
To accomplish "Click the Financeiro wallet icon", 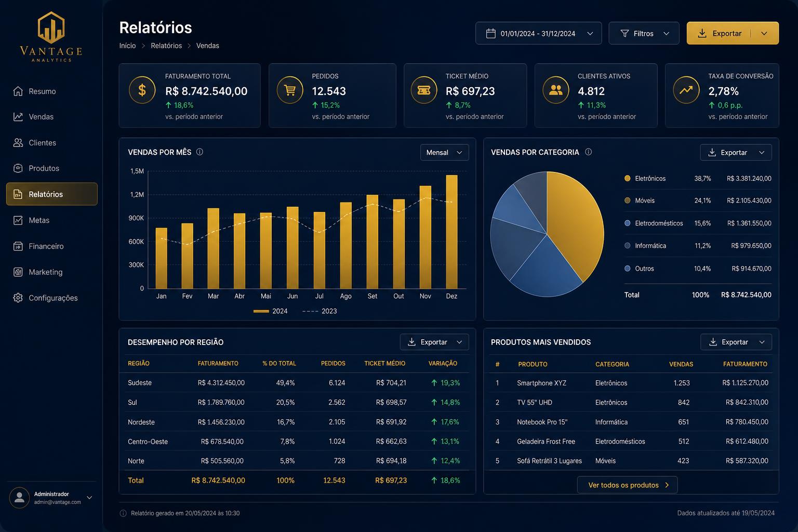I will click(18, 246).
